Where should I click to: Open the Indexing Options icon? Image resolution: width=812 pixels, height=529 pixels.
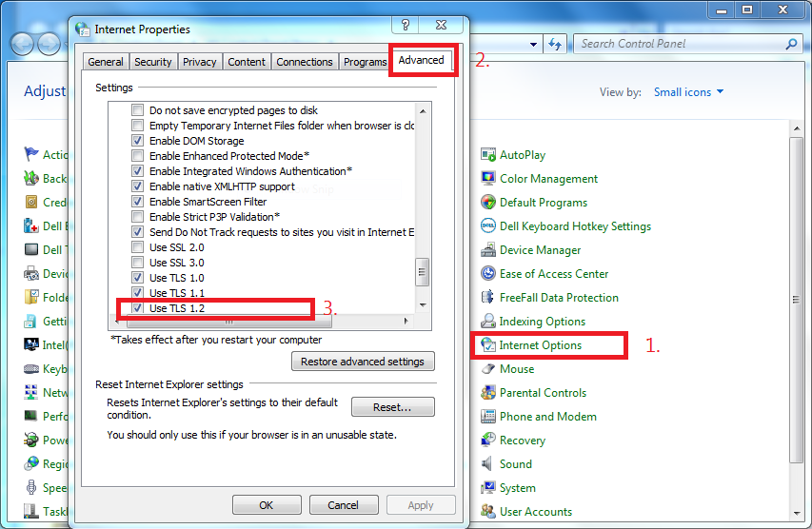click(x=487, y=321)
